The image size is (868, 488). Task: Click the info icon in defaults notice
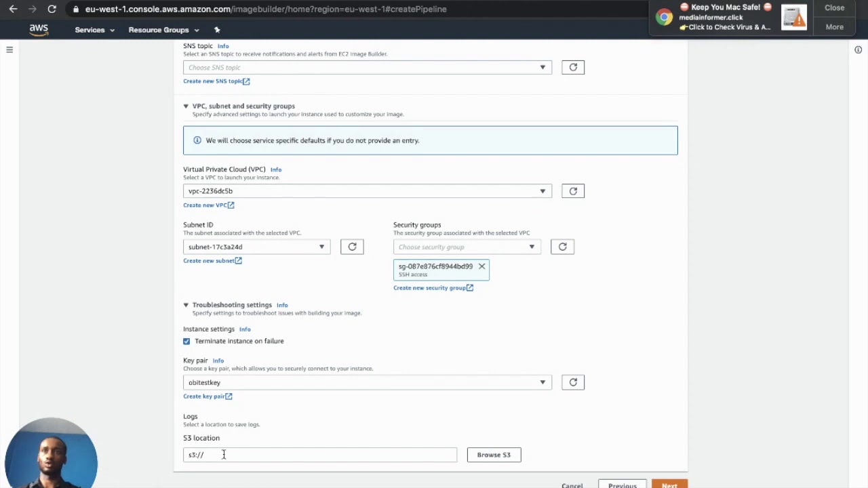click(197, 140)
